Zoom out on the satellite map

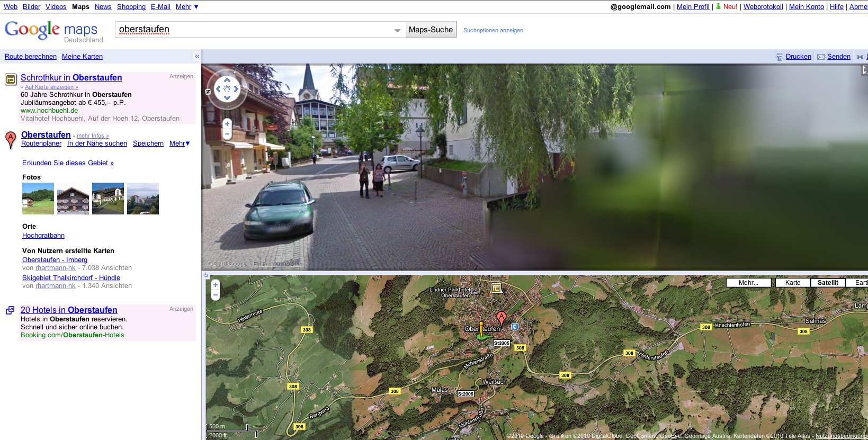coord(215,295)
